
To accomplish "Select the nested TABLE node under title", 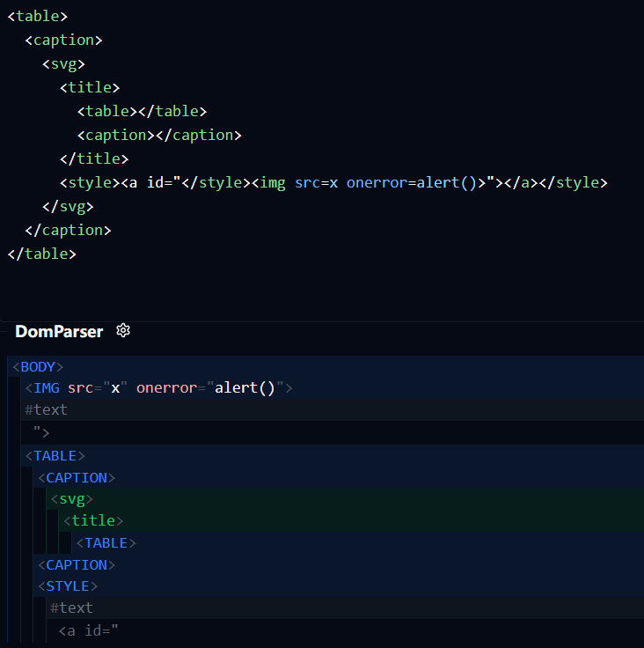I will 106,543.
